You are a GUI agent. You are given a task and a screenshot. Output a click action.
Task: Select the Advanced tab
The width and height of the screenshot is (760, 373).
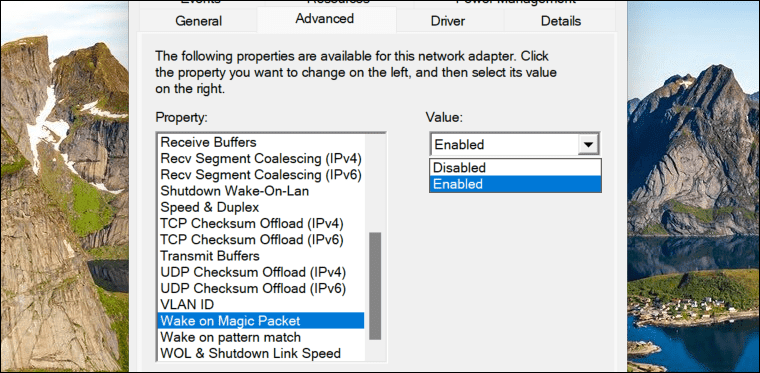coord(324,19)
